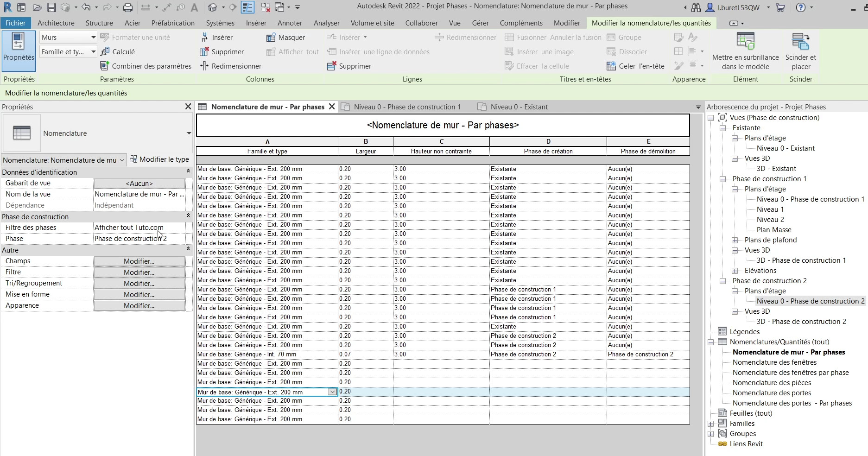
Task: Click Modifier le type button
Action: [x=159, y=159]
